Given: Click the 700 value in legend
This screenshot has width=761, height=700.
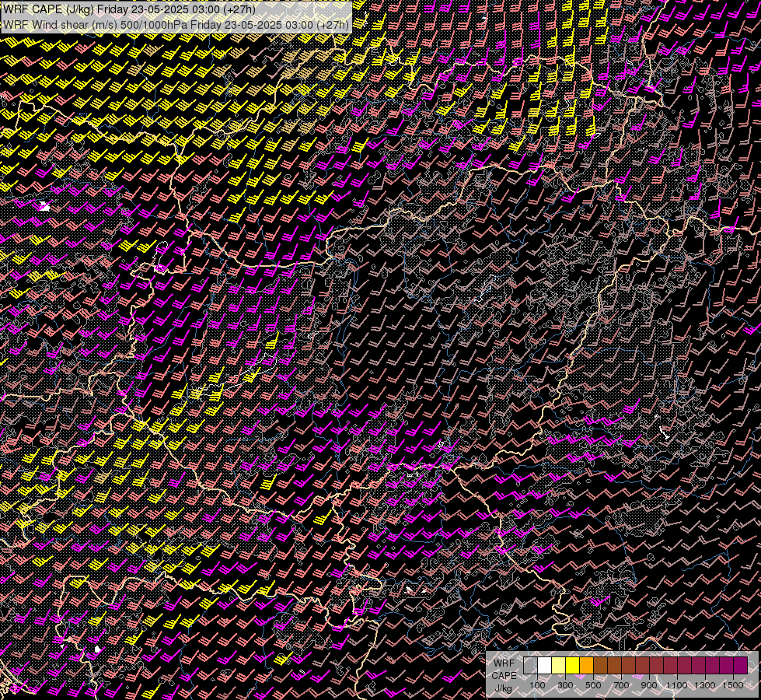Looking at the screenshot, I should tap(621, 685).
